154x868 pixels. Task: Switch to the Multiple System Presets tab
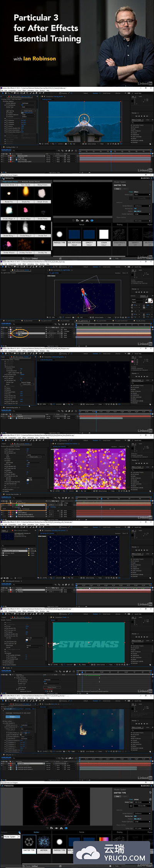coord(31,181)
